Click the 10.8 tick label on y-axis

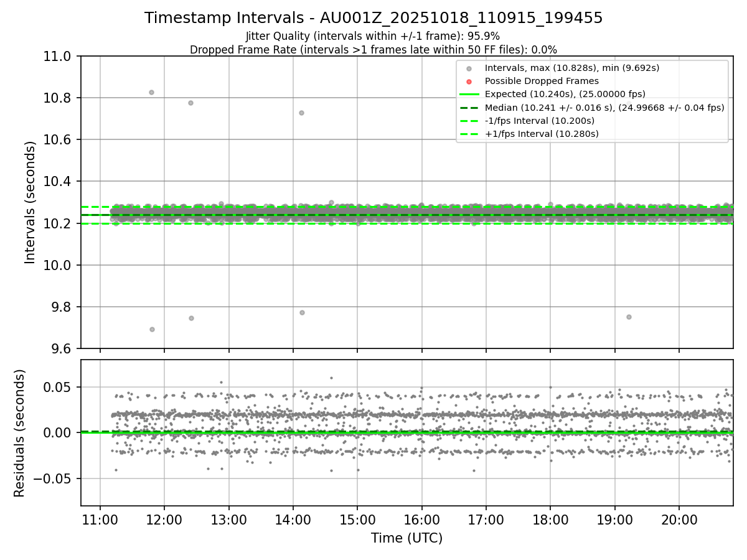62,98
